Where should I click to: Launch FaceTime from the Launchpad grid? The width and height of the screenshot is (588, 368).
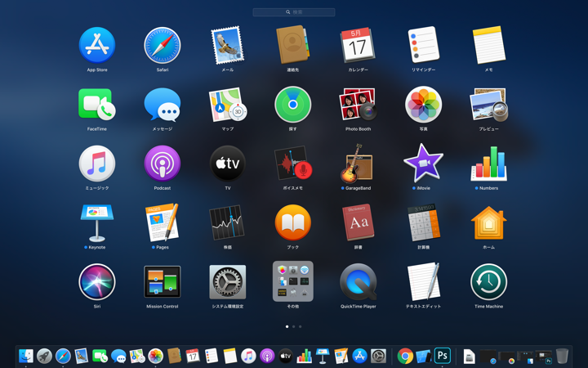coord(97,105)
